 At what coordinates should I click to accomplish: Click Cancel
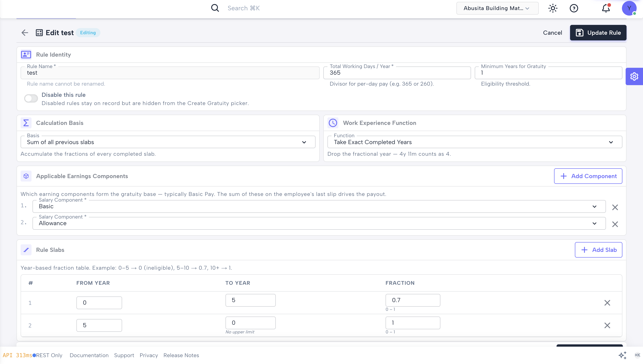coord(552,32)
